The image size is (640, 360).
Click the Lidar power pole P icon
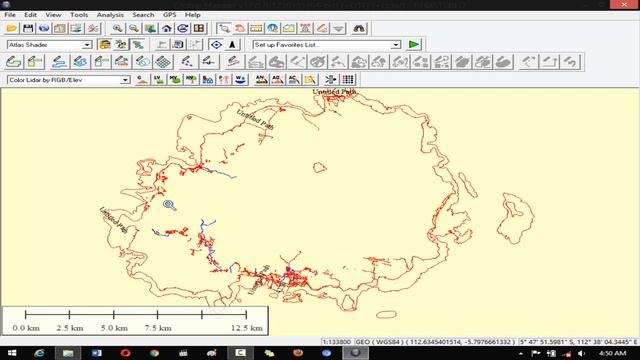(x=224, y=80)
